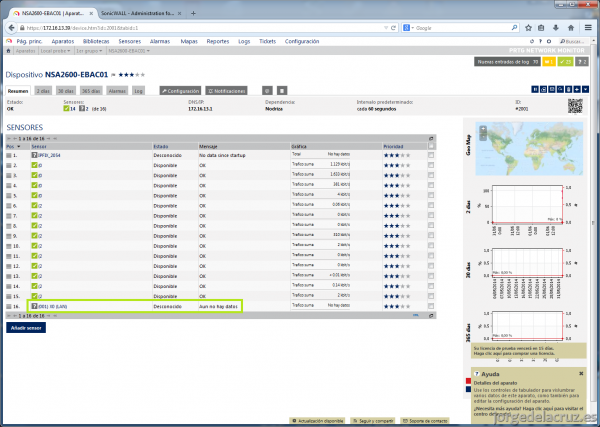Close the Ayuda help panel
The height and width of the screenshot is (427, 600).
point(581,373)
